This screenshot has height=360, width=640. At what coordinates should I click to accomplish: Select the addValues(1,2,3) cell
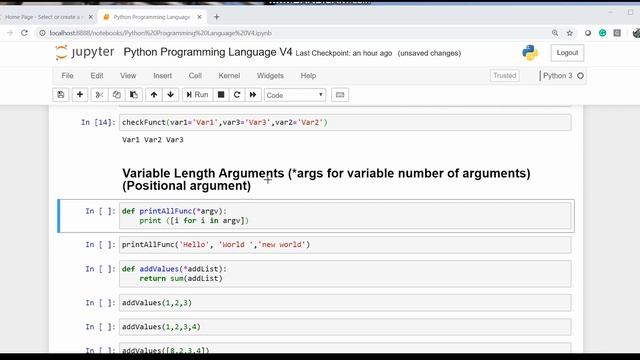click(x=345, y=303)
